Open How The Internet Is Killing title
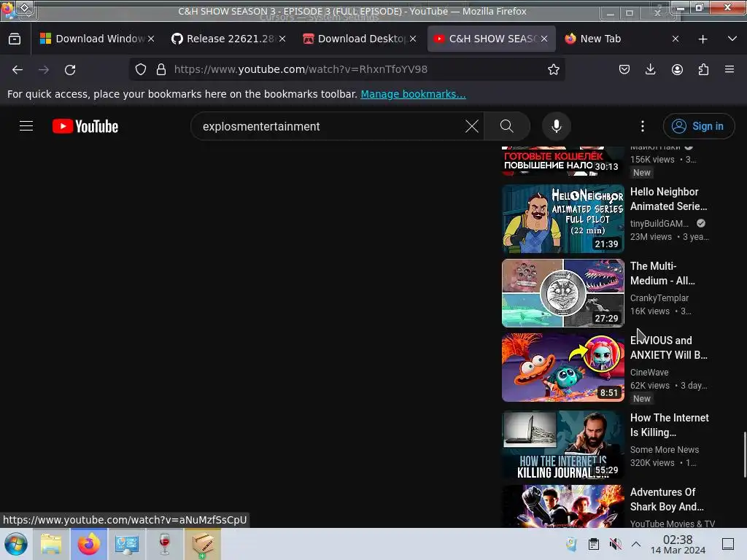Image resolution: width=747 pixels, height=560 pixels. click(x=670, y=425)
